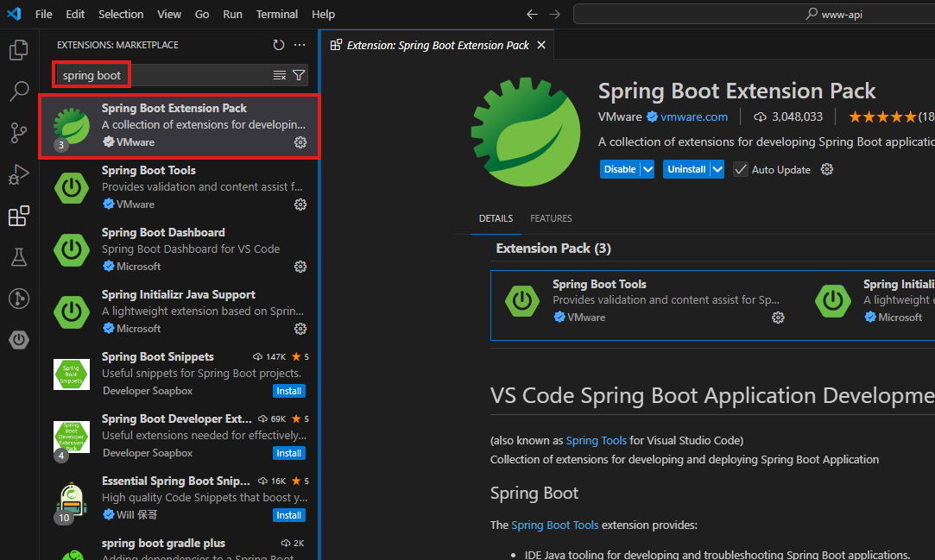Screen dimensions: 935x560
Task: Select Spring Boot Dashboard in results list
Action: pyautogui.click(x=179, y=249)
